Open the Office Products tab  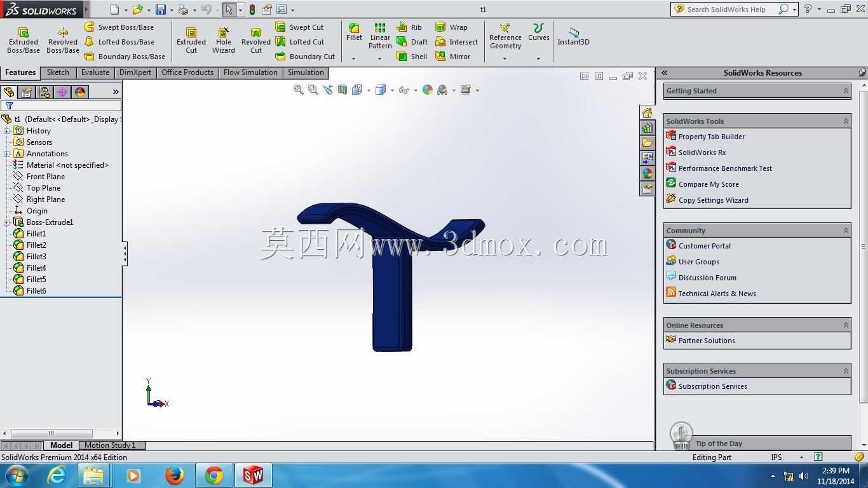tap(187, 72)
